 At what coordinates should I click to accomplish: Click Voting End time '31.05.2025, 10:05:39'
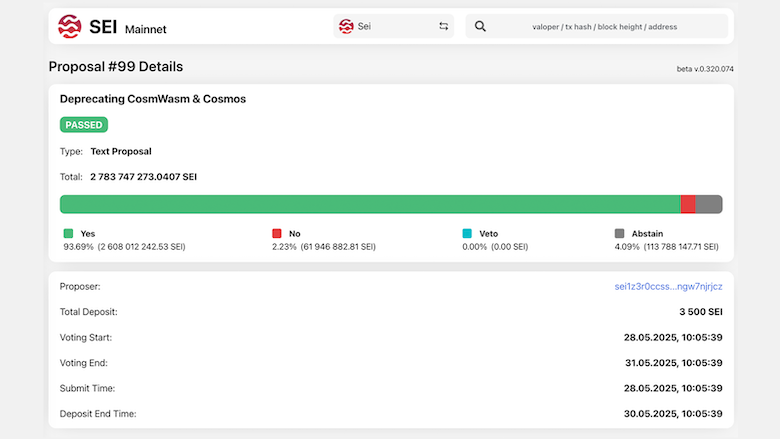674,363
